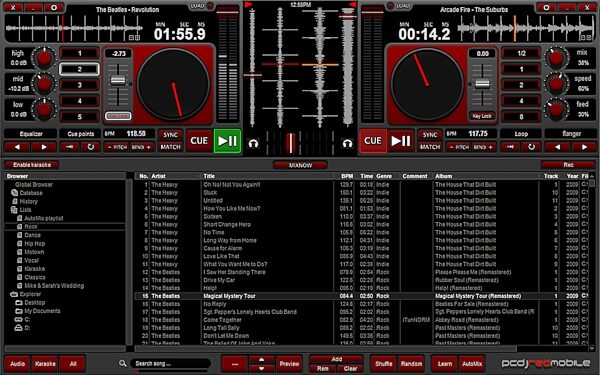Toggle the key lock button under the left pitch slider

[x=118, y=116]
